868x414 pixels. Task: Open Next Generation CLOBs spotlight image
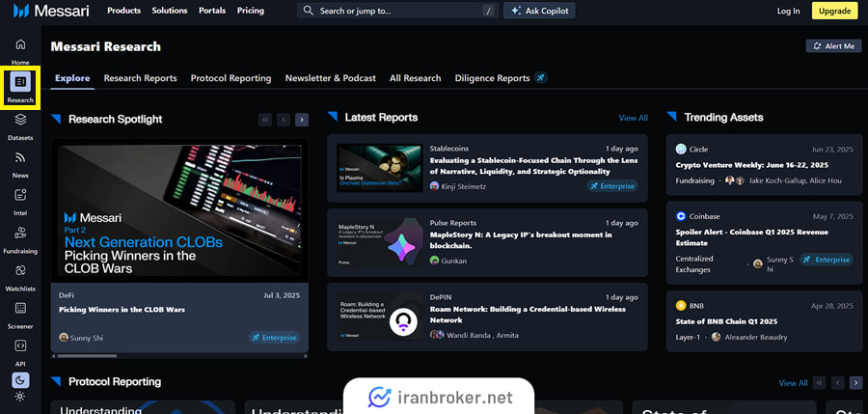[179, 210]
